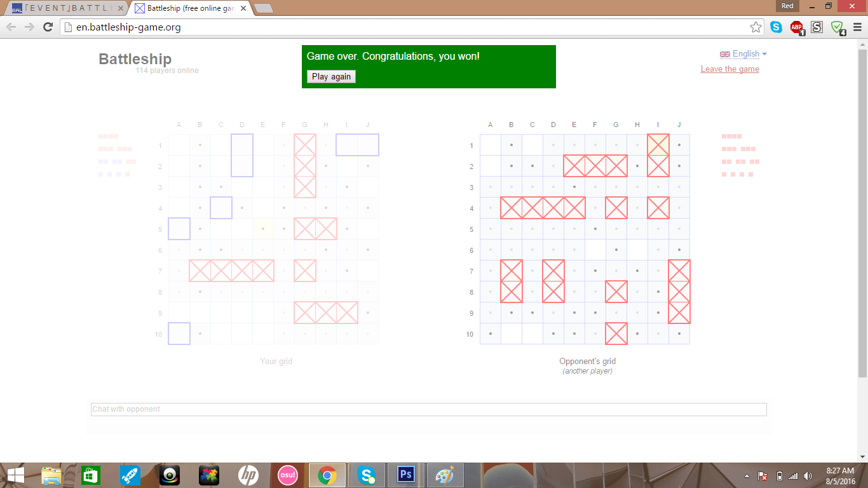The height and width of the screenshot is (488, 868).
Task: Click the 'Opponent's grid' label
Action: tap(588, 362)
